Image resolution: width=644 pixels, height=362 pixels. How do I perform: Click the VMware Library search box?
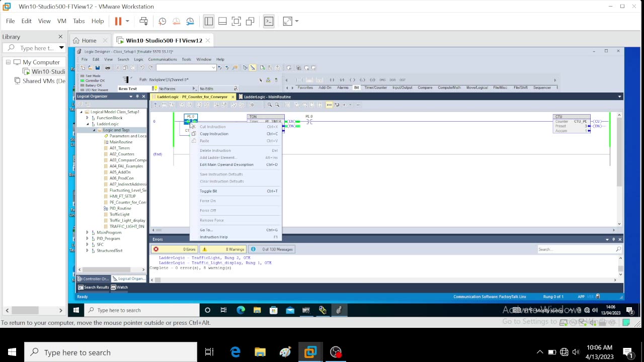(34, 48)
